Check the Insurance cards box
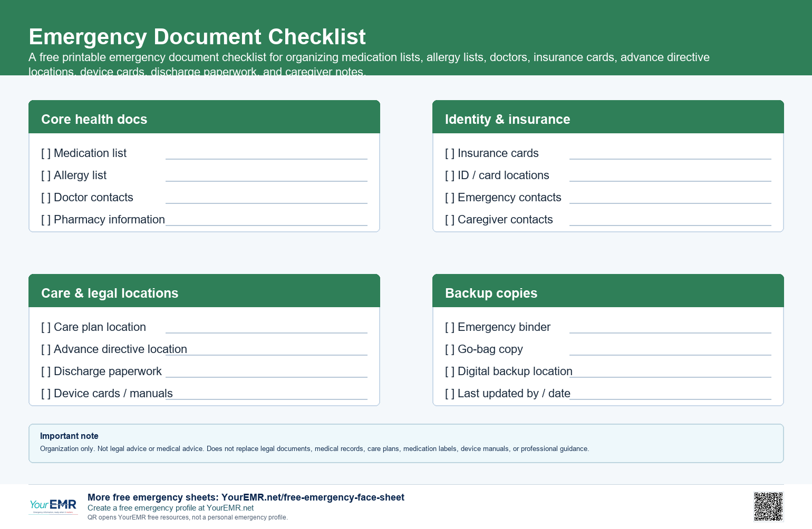Image resolution: width=812 pixels, height=529 pixels. (x=450, y=153)
